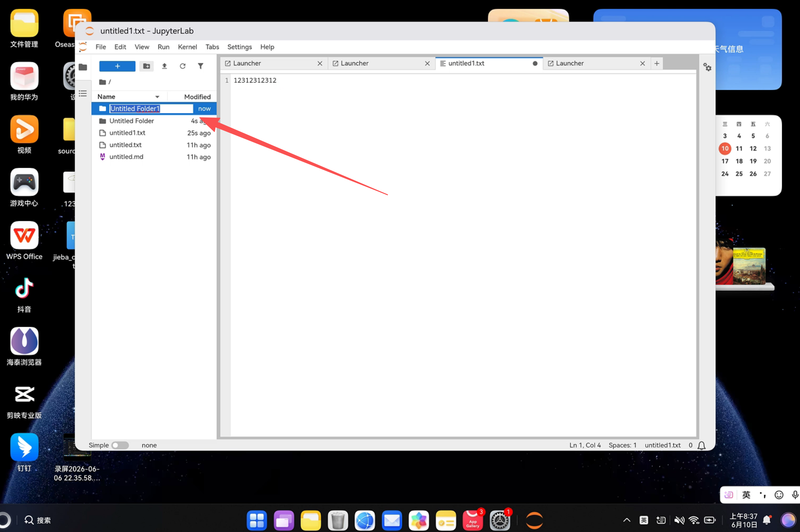Select Untitled Folder in file list

point(154,121)
